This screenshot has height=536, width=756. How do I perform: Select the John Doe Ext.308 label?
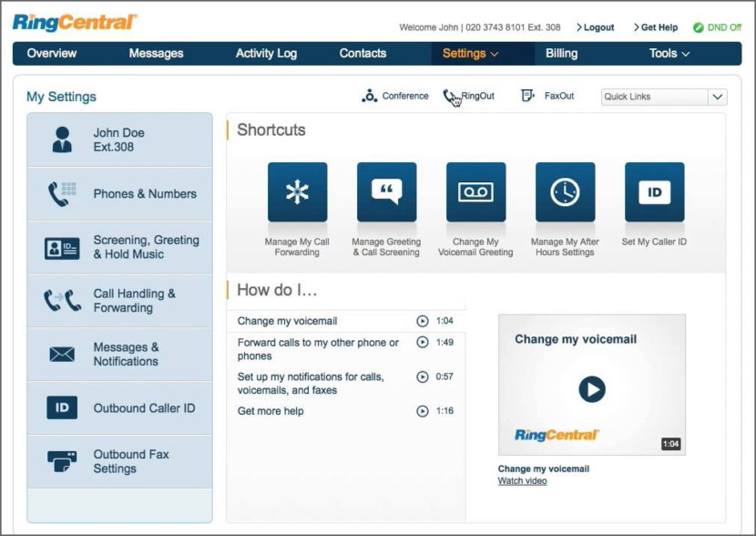(x=118, y=139)
